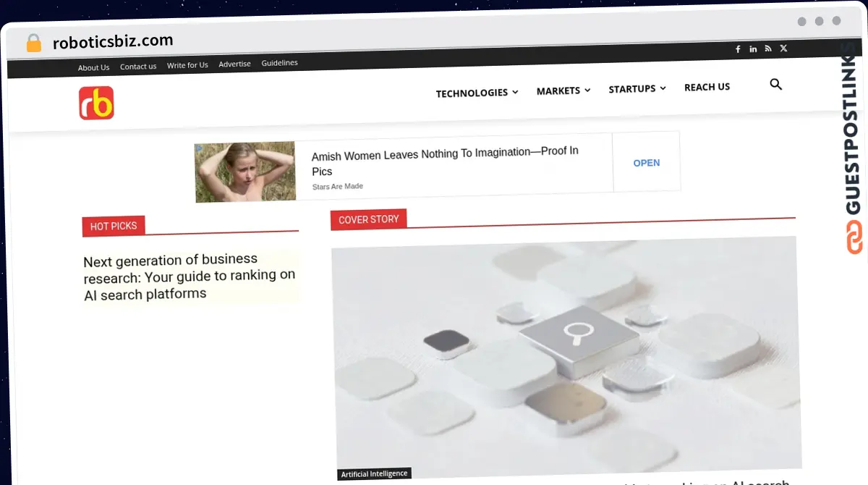Click the search magnifier icon
The image size is (868, 485).
(775, 85)
